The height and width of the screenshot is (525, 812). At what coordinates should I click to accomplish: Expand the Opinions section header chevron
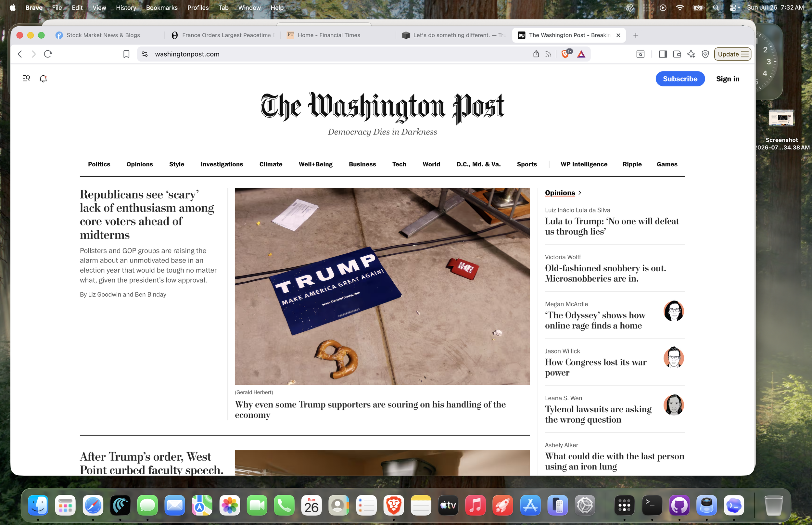coord(580,193)
